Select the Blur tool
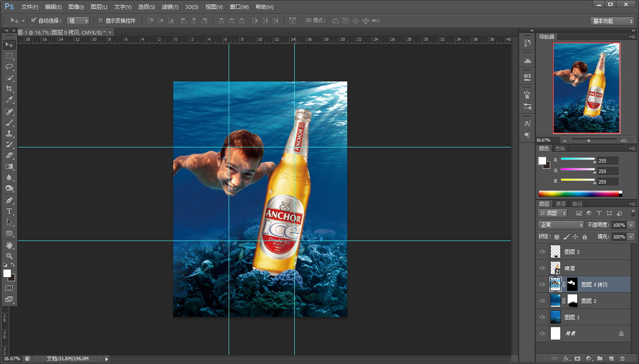The width and height of the screenshot is (639, 364). tap(9, 177)
